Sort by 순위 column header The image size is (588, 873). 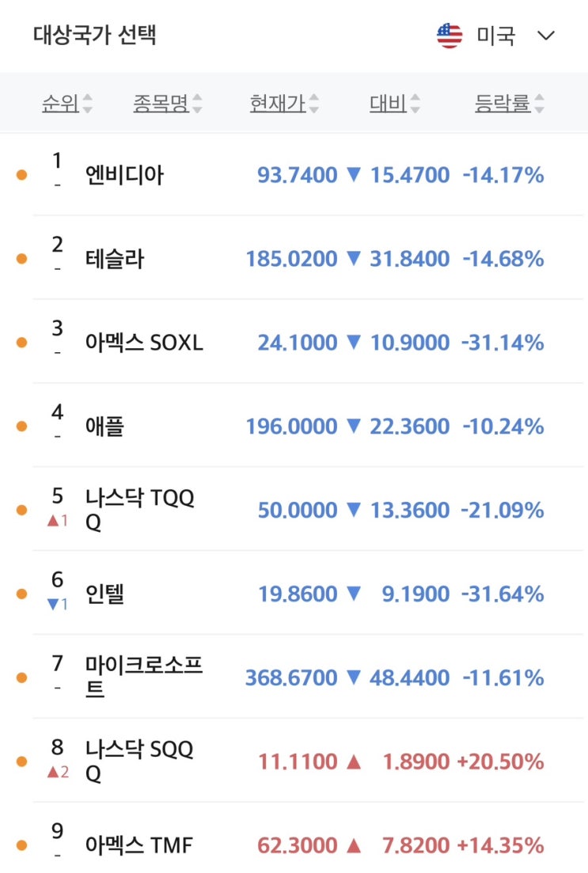(60, 103)
